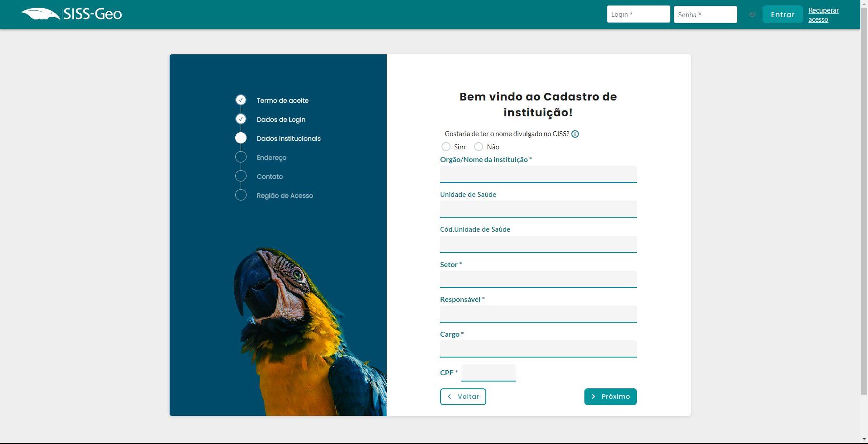Click Dados de Login checkmark step circle
The image size is (868, 444).
[241, 119]
